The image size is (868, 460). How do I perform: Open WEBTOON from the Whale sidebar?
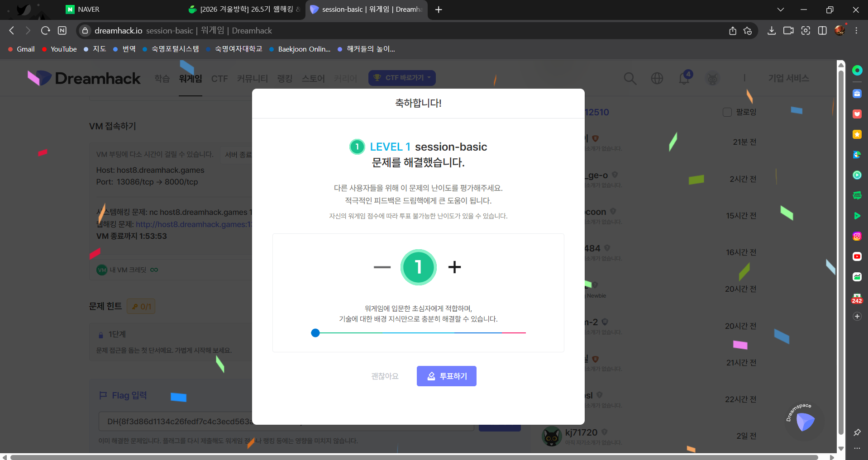[x=856, y=195]
